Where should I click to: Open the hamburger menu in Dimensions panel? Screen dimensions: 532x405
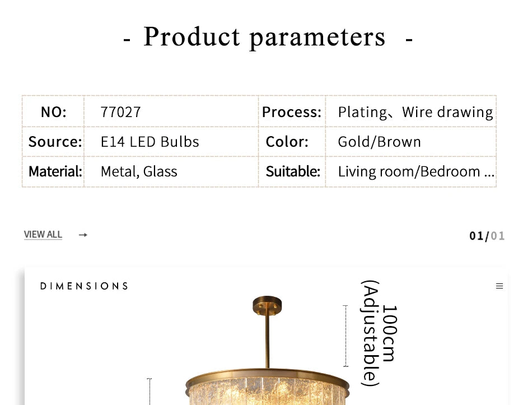point(499,286)
